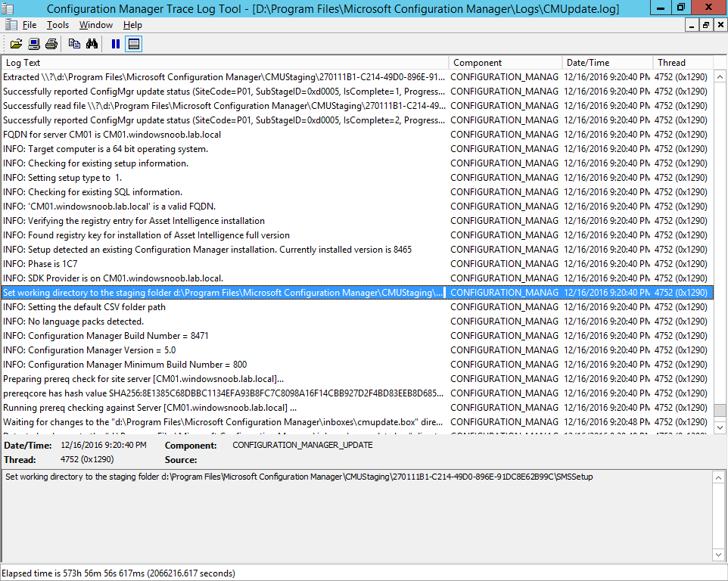Select the 'Build Number = 8471' row
Screen dimensions: 728x581
tap(357, 336)
